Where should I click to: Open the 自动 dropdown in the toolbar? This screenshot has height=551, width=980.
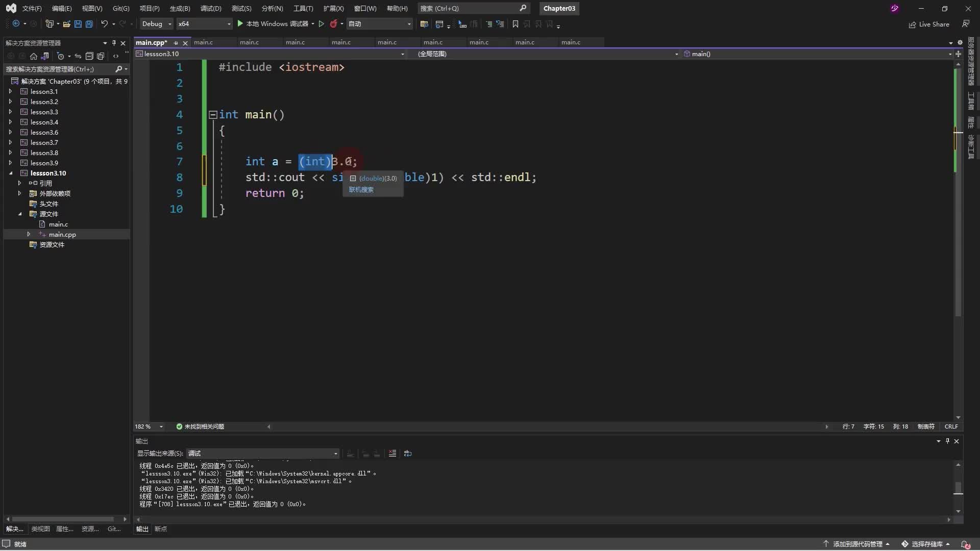pyautogui.click(x=380, y=23)
